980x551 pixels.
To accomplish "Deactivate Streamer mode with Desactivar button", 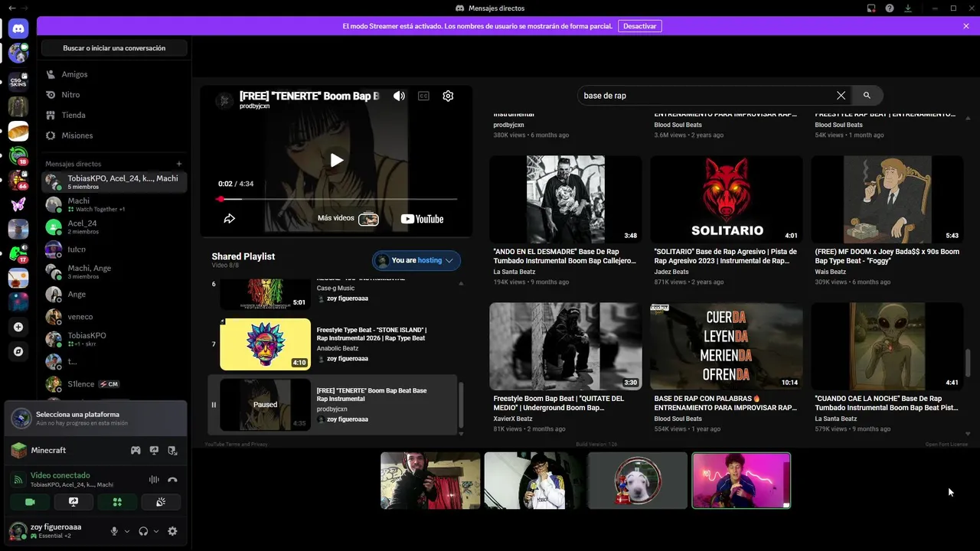I will pos(639,26).
